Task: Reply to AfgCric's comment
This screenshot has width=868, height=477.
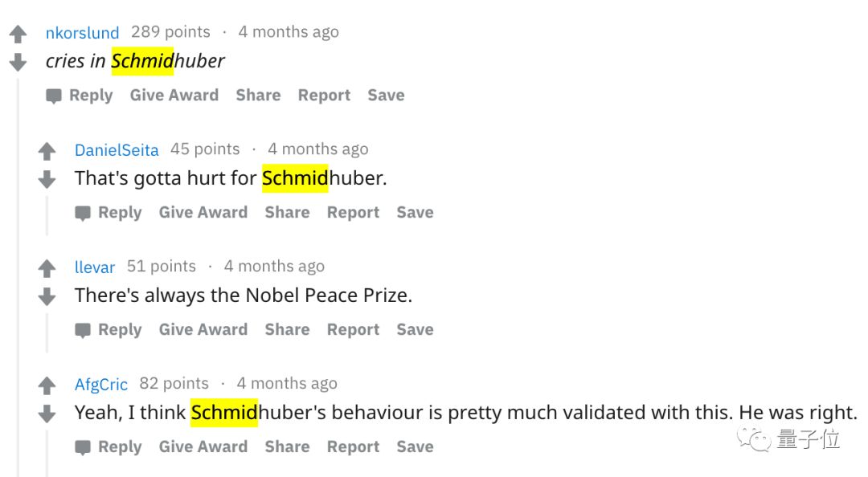Action: [108, 447]
